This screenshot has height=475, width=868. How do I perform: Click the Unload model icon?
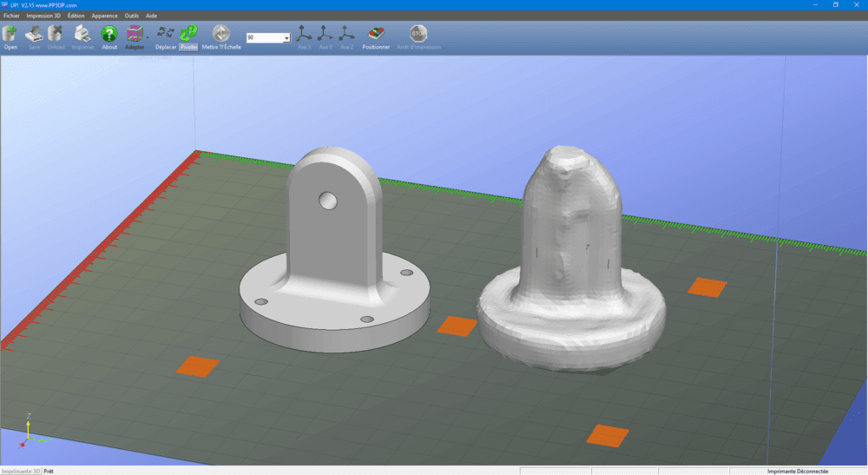pyautogui.click(x=56, y=34)
